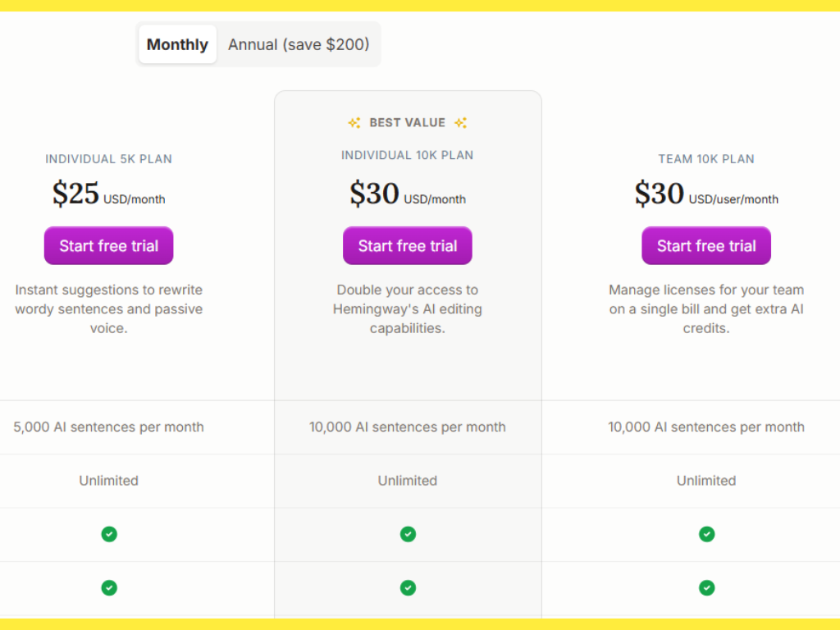The width and height of the screenshot is (840, 630).
Task: Start free trial for Individual 5K plan
Action: pos(108,246)
